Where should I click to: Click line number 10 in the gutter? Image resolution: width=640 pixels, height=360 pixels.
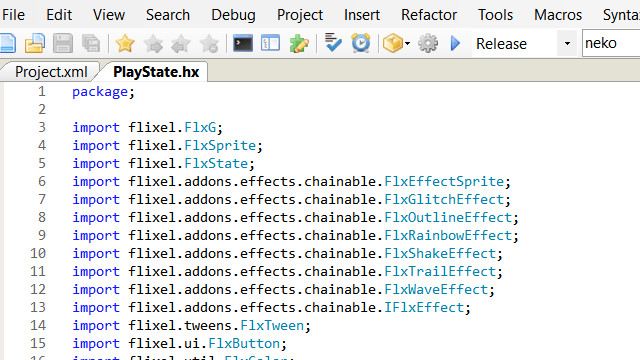pos(38,253)
